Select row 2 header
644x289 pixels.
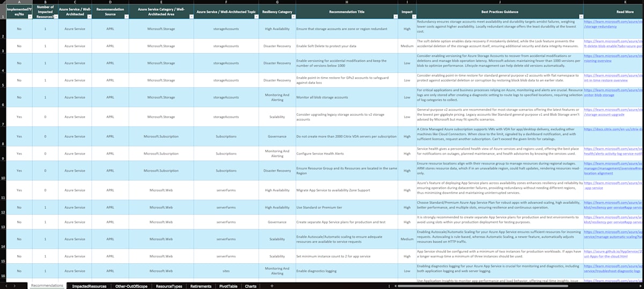(3, 28)
